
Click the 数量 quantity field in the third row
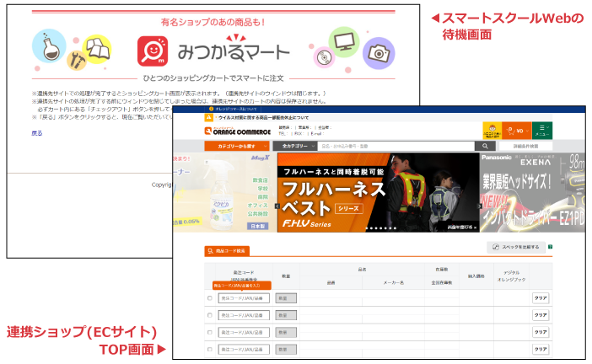point(286,332)
